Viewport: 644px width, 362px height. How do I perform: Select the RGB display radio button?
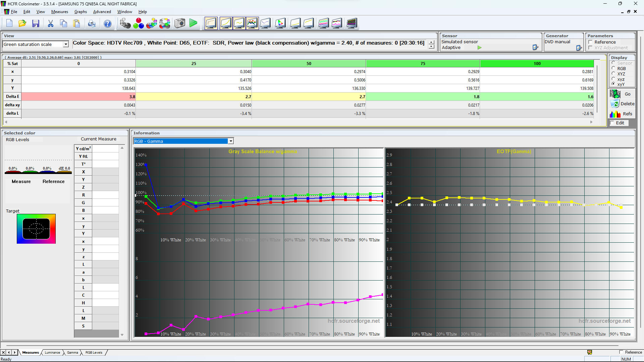point(613,68)
